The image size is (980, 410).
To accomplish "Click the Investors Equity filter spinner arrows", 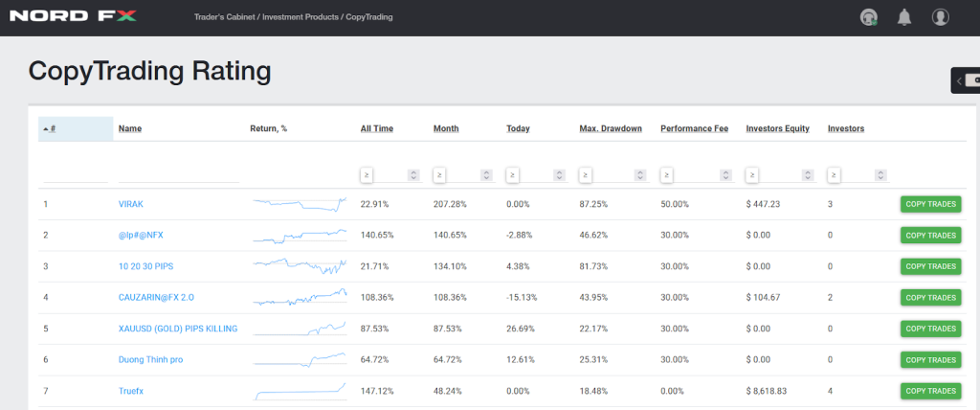I will click(x=808, y=175).
